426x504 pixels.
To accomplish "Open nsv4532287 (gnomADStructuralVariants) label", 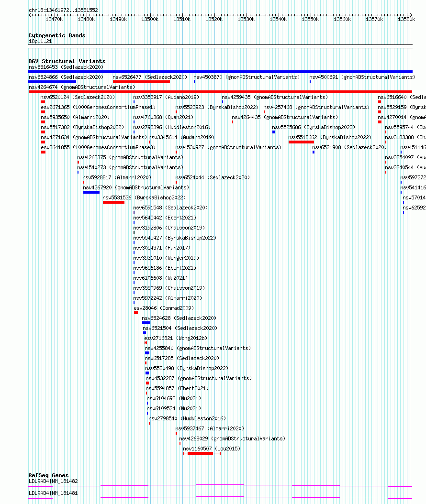I will [x=199, y=378].
